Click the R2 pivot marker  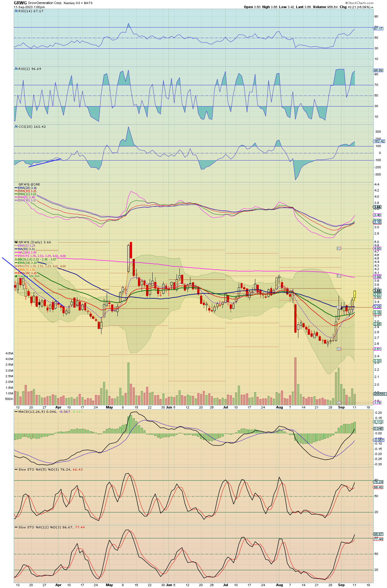tap(339, 249)
